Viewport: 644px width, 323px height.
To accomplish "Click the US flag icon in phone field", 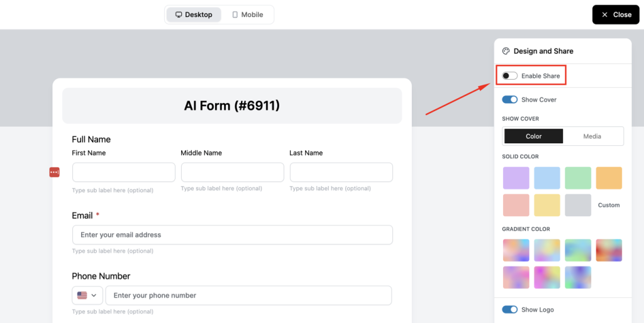I will (82, 295).
